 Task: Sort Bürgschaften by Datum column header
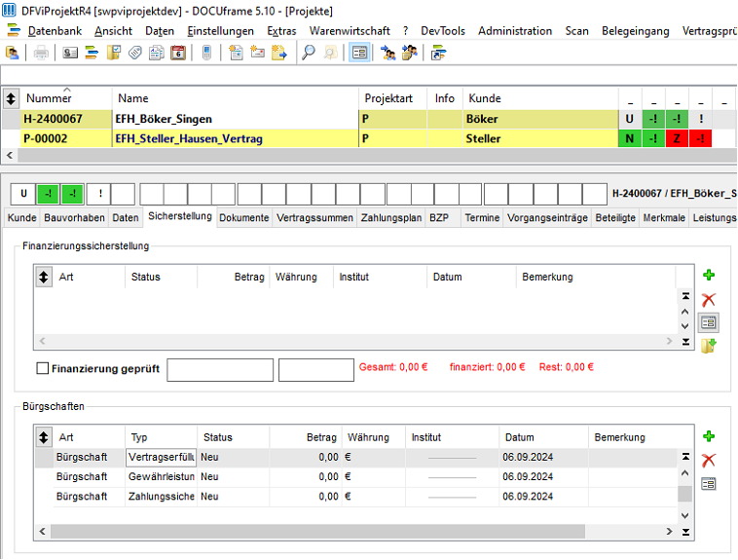pyautogui.click(x=543, y=437)
